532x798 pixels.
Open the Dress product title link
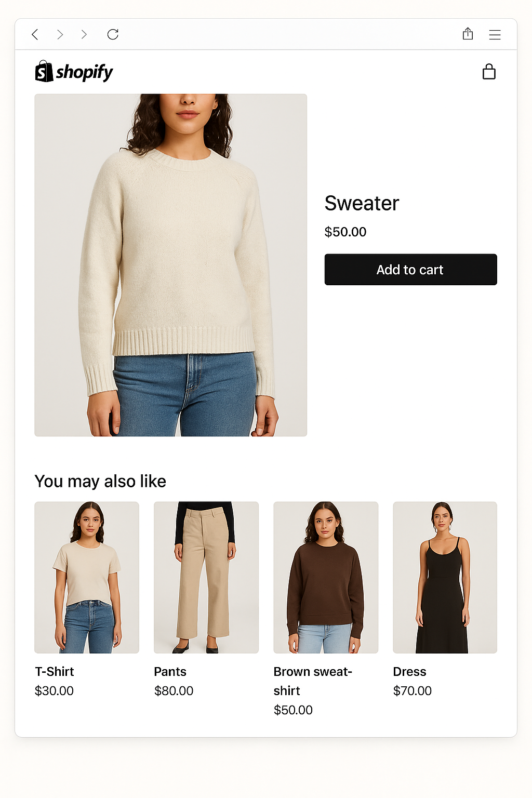(409, 672)
